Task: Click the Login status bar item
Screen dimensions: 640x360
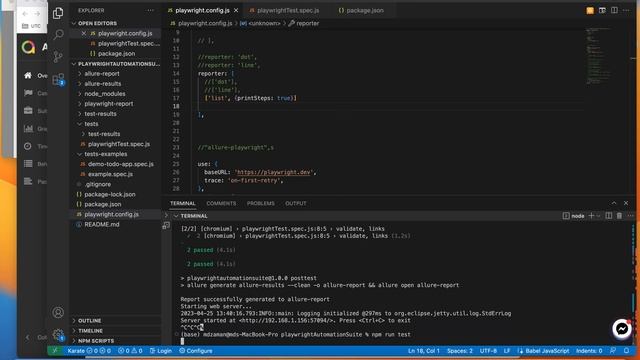Action: click(161, 351)
